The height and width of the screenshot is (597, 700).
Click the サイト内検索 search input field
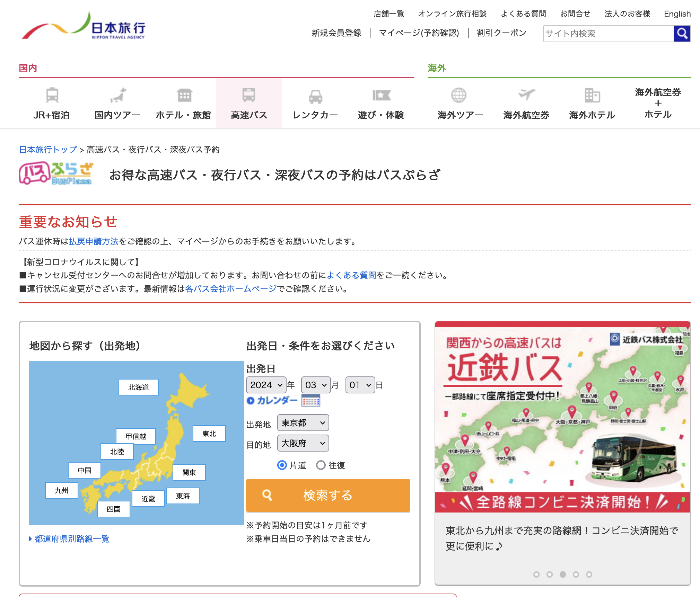click(x=608, y=34)
